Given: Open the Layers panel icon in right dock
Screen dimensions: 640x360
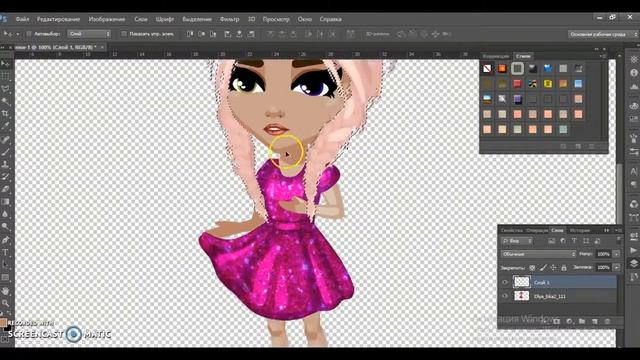Looking at the screenshot, I should point(634,263).
